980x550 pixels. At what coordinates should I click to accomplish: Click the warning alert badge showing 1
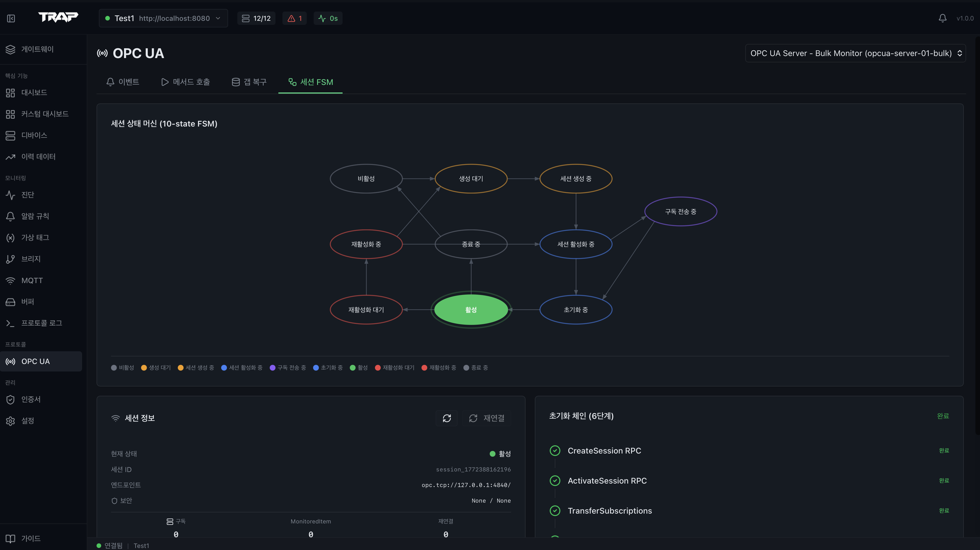tap(294, 18)
